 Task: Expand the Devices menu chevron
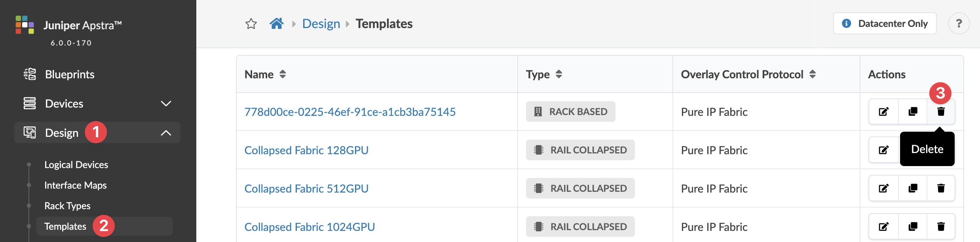click(166, 104)
